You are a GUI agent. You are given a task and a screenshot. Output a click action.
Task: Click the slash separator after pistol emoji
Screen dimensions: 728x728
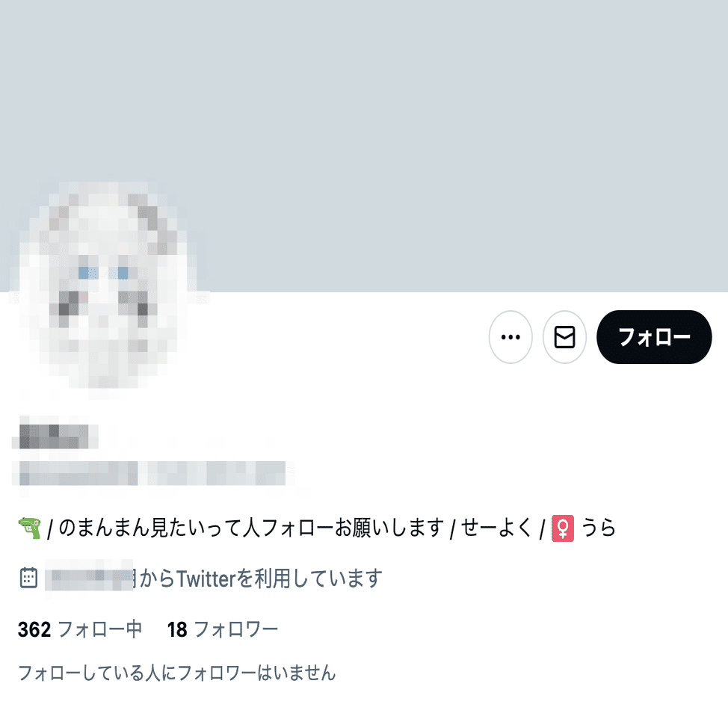(x=50, y=529)
